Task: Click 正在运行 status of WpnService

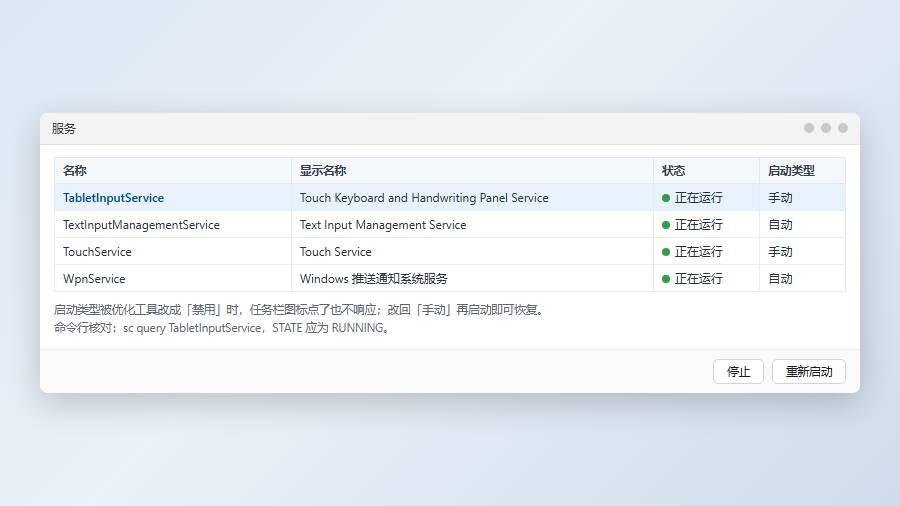Action: click(699, 279)
